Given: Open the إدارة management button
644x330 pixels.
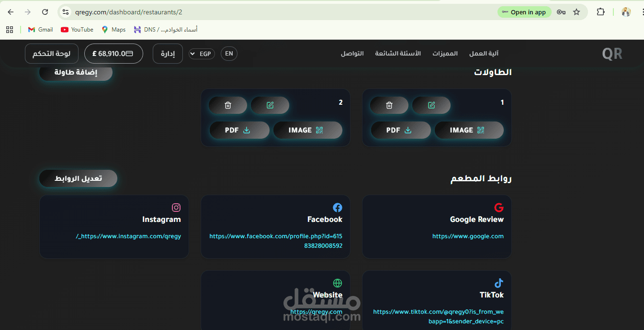Looking at the screenshot, I should 168,54.
